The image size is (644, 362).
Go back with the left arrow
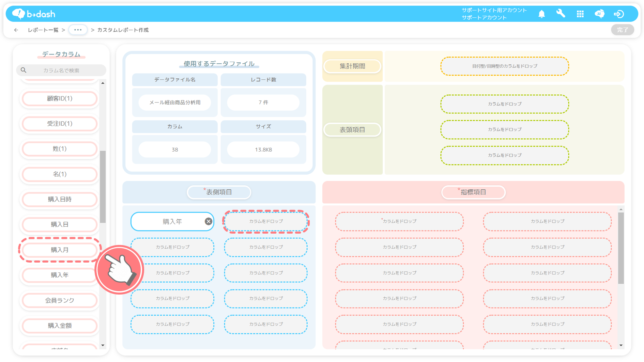coord(16,30)
